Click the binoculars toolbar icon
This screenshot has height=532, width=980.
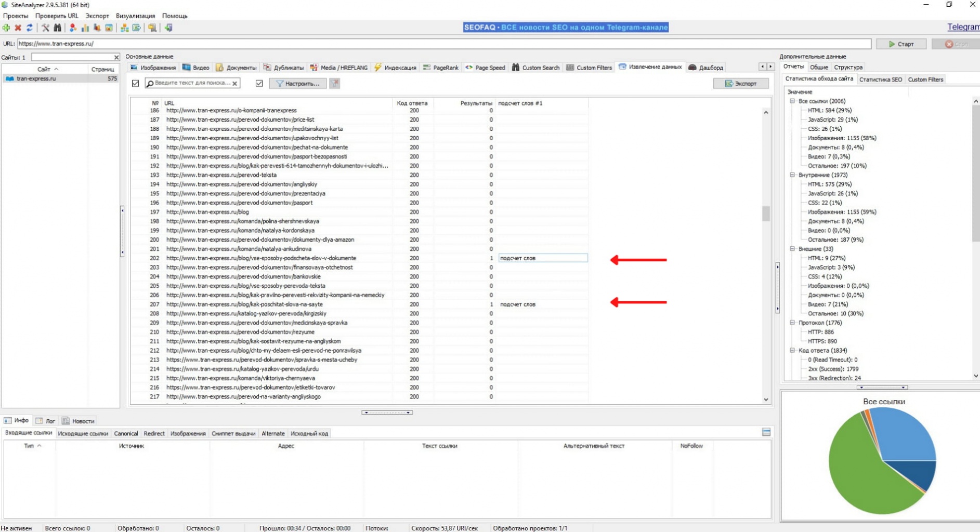57,28
